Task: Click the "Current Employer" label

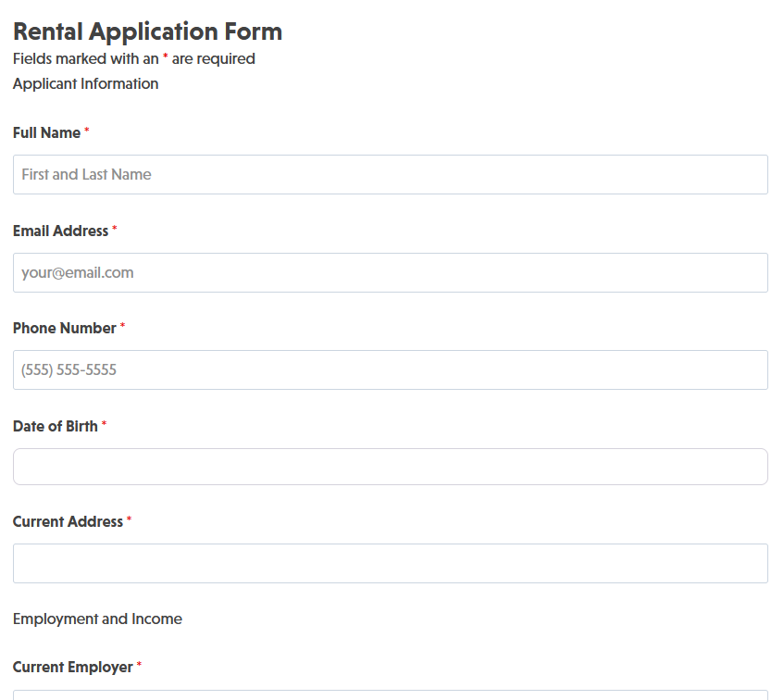Action: 72,667
